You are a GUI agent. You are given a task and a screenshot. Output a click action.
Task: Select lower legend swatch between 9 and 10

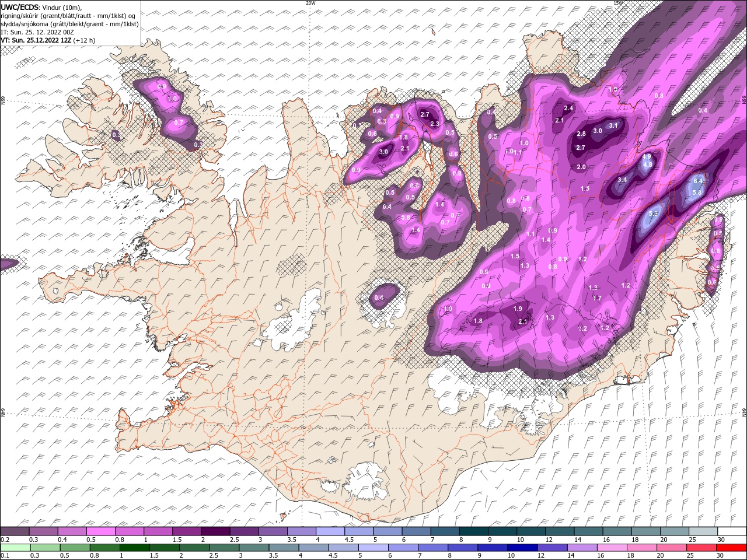click(492, 548)
